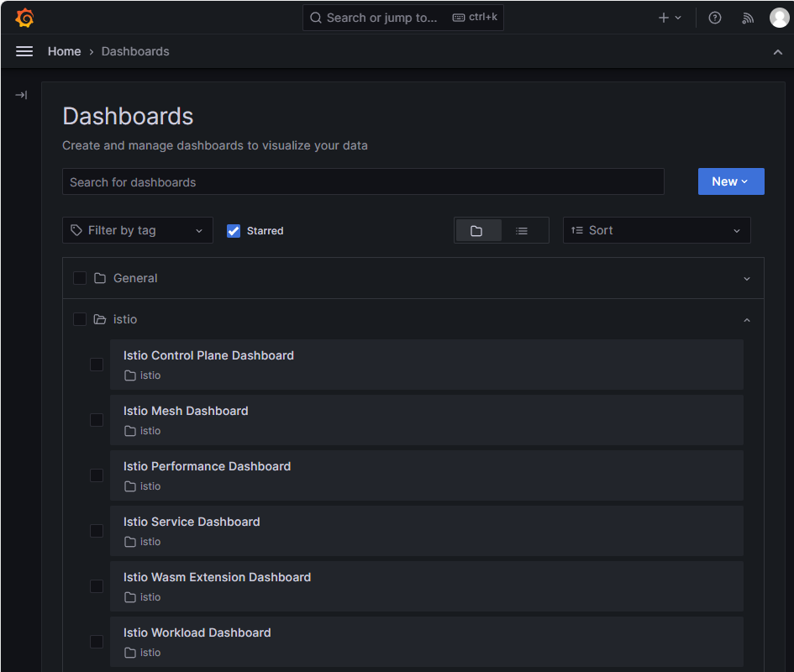Click the General folder name
This screenshot has height=672, width=794.
coord(135,278)
